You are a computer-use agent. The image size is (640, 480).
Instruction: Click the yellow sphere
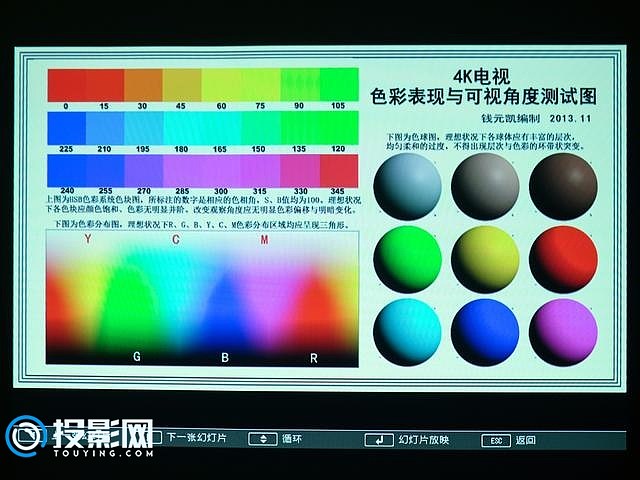coord(485,260)
